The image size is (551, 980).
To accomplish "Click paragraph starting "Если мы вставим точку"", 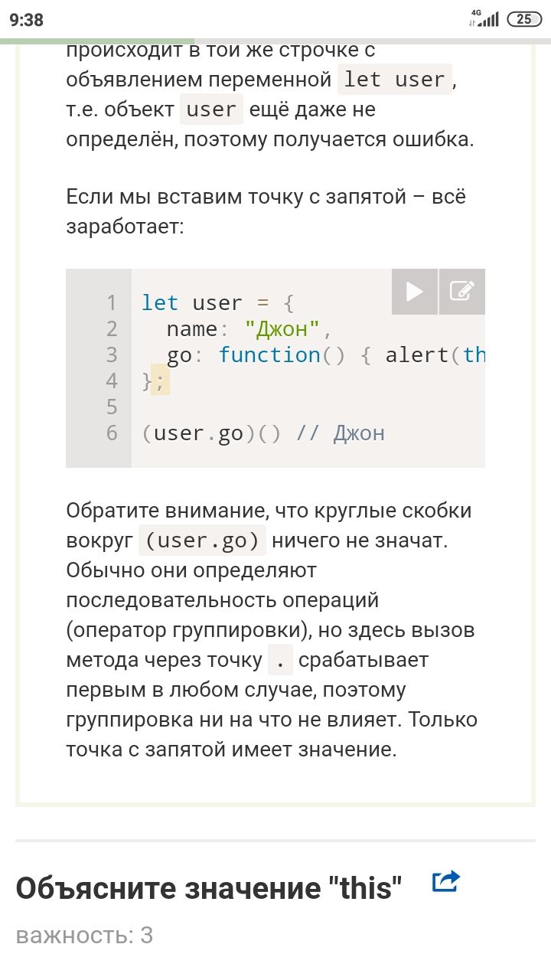I will [266, 212].
